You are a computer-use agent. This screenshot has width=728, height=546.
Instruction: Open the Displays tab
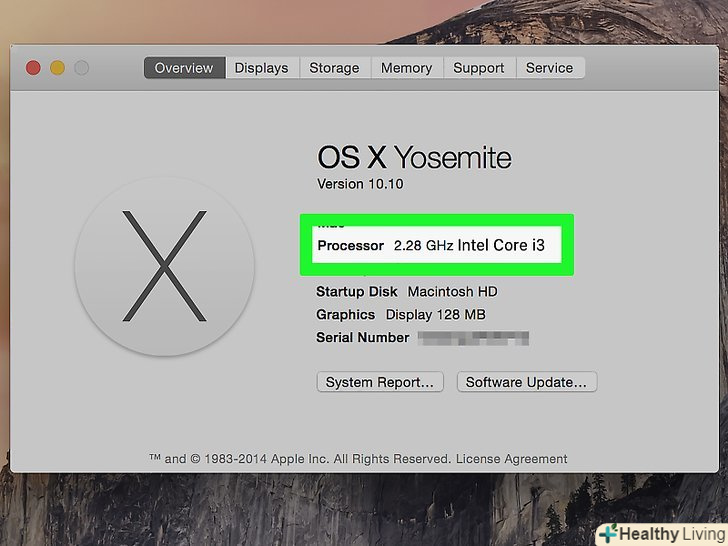click(x=262, y=68)
